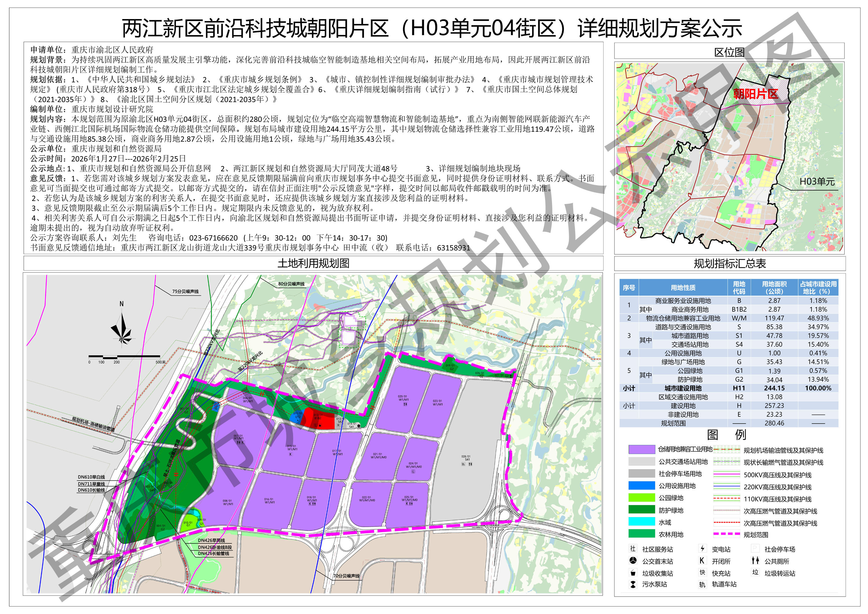Click the 垃圾收集站 garbage bin icon
This screenshot has height=614, width=868.
tap(633, 573)
